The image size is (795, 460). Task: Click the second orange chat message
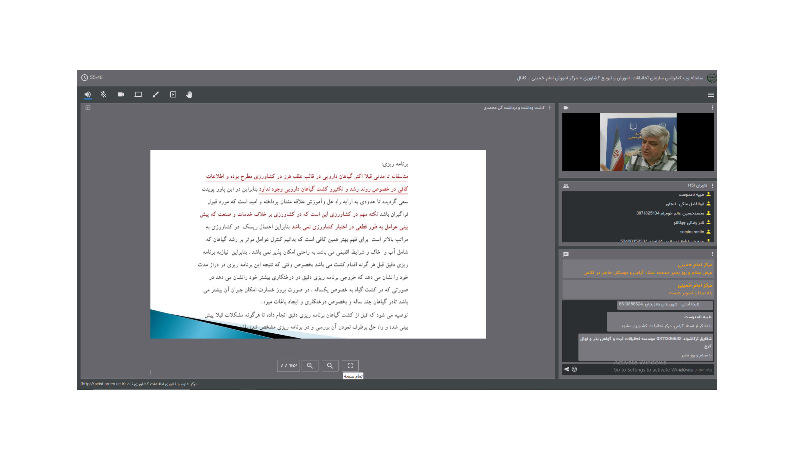[x=638, y=289]
